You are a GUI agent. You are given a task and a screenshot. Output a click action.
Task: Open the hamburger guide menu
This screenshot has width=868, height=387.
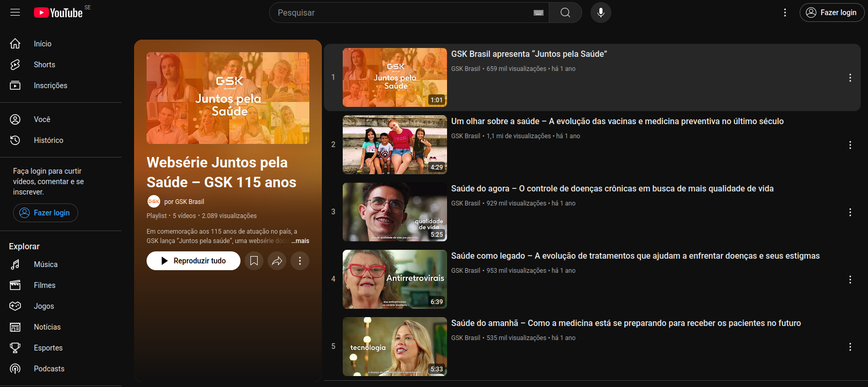pos(15,13)
